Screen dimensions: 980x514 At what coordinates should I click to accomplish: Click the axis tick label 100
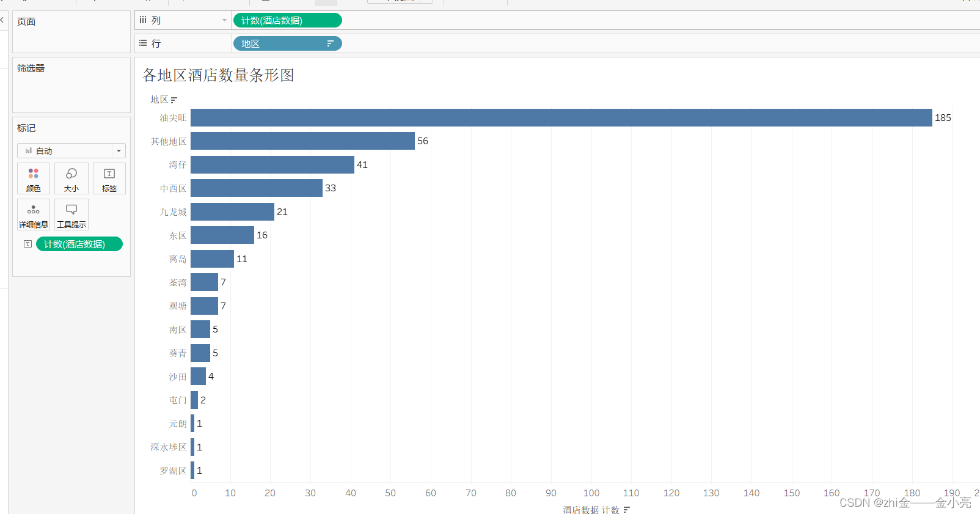[591, 493]
